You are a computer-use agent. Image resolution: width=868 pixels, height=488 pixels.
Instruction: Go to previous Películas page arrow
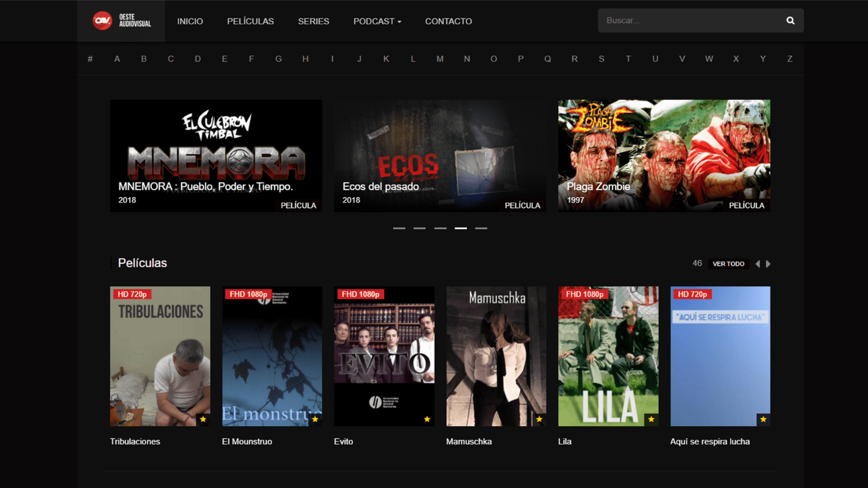(x=757, y=264)
